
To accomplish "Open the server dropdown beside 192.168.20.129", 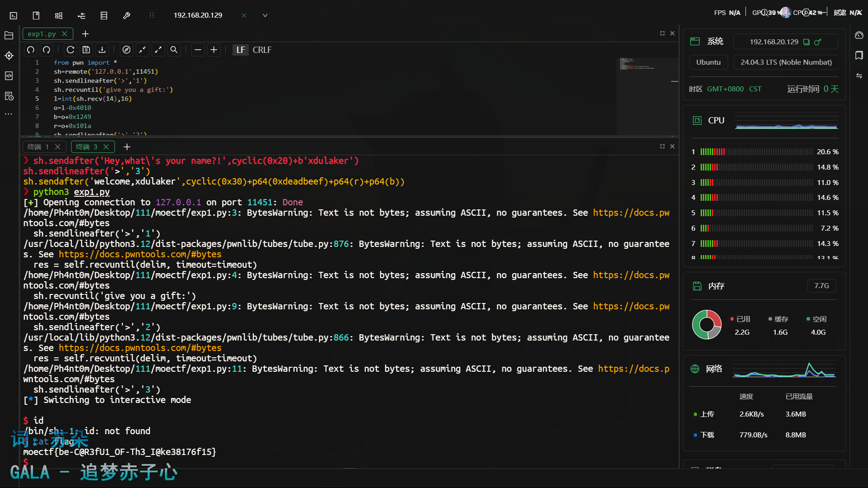I will [265, 15].
